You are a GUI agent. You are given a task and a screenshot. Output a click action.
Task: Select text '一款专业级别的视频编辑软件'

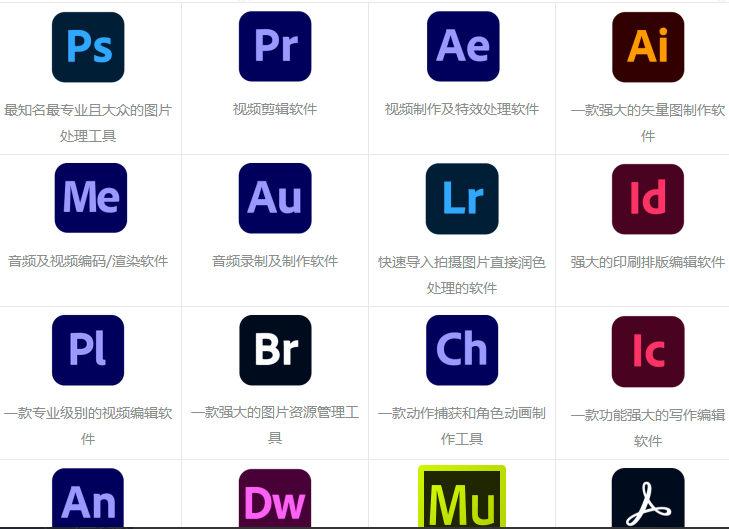(x=88, y=426)
